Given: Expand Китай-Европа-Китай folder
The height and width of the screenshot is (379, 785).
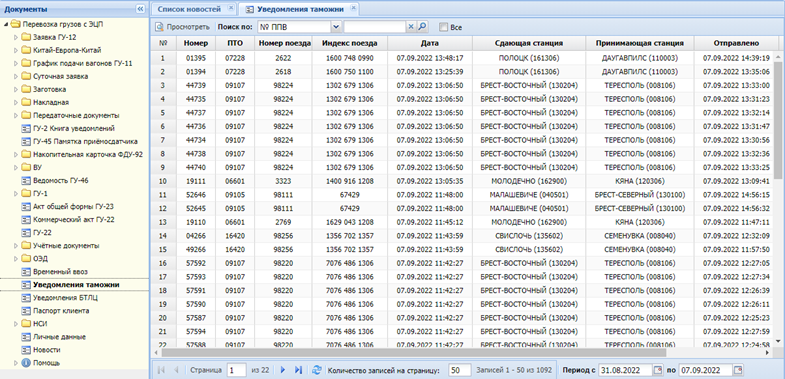Looking at the screenshot, I should 16,50.
